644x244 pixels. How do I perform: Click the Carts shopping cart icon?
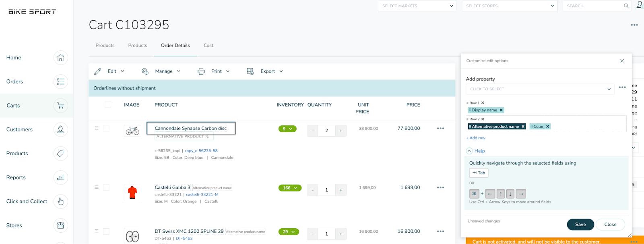point(60,106)
